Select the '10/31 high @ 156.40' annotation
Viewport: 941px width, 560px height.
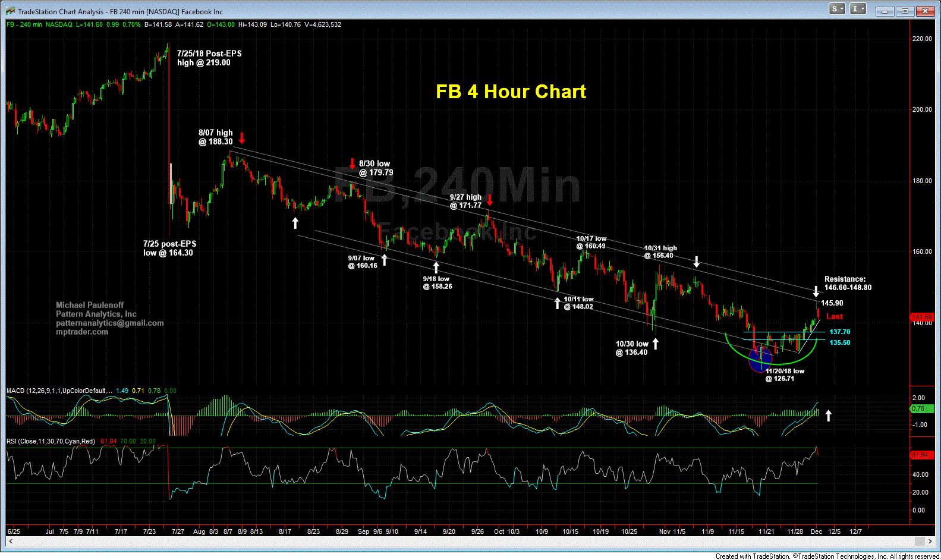(x=660, y=251)
